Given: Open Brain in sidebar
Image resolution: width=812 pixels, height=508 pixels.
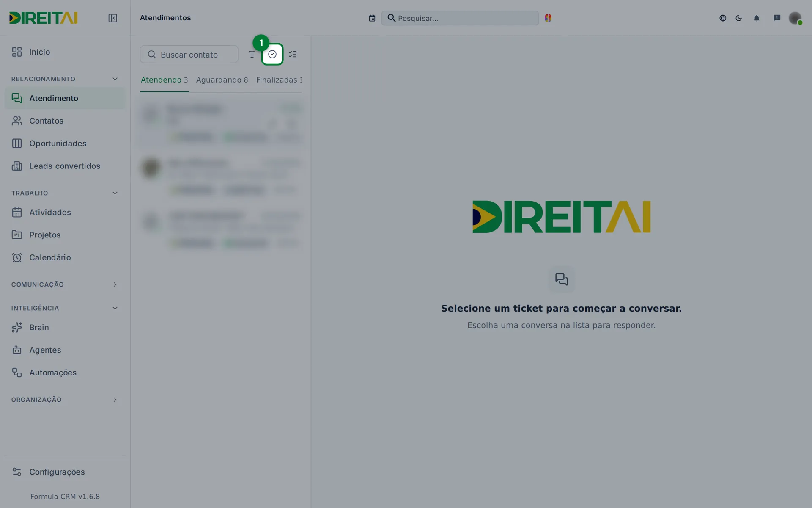Looking at the screenshot, I should tap(65, 328).
